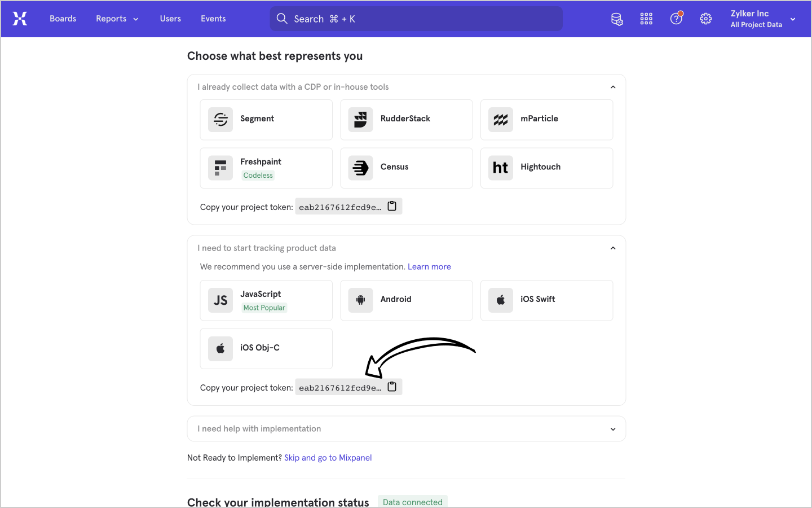
Task: Choose the iOS Obj-C SDK card
Action: [266, 349]
